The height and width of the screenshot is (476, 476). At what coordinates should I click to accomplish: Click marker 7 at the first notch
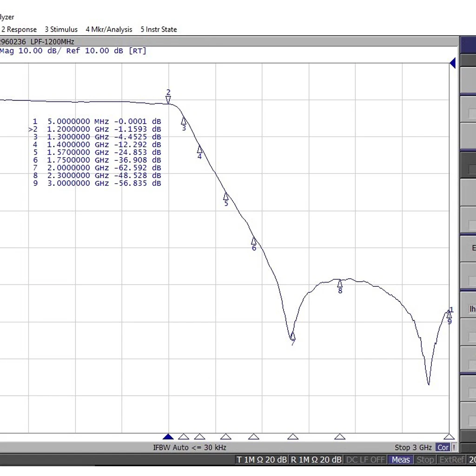pyautogui.click(x=292, y=336)
